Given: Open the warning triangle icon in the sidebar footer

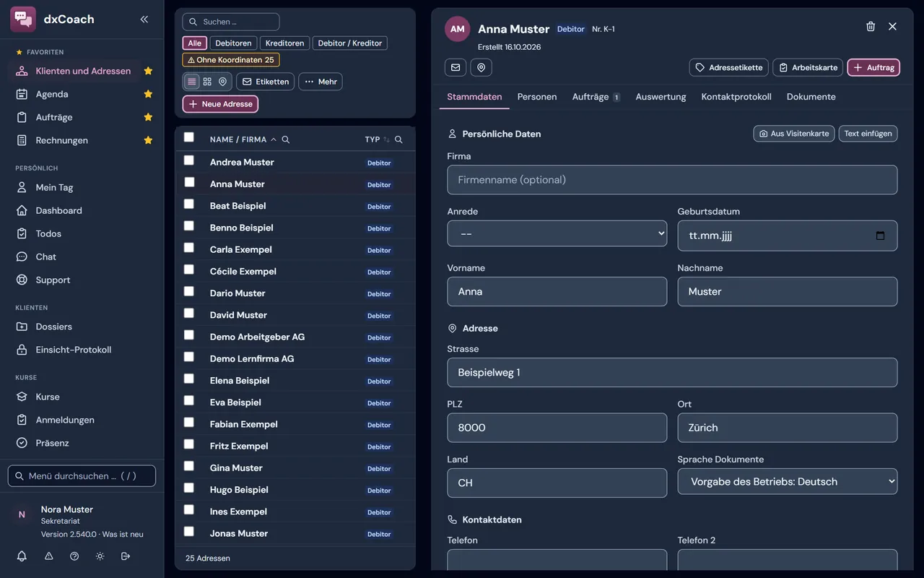Looking at the screenshot, I should (49, 556).
